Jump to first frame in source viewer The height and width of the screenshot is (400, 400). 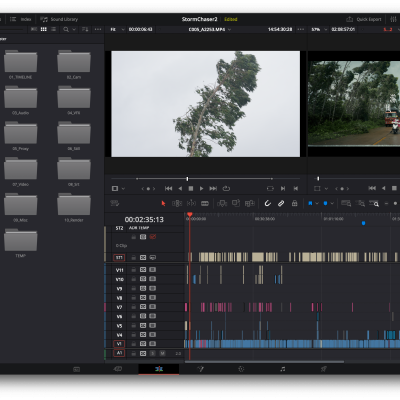pos(169,189)
